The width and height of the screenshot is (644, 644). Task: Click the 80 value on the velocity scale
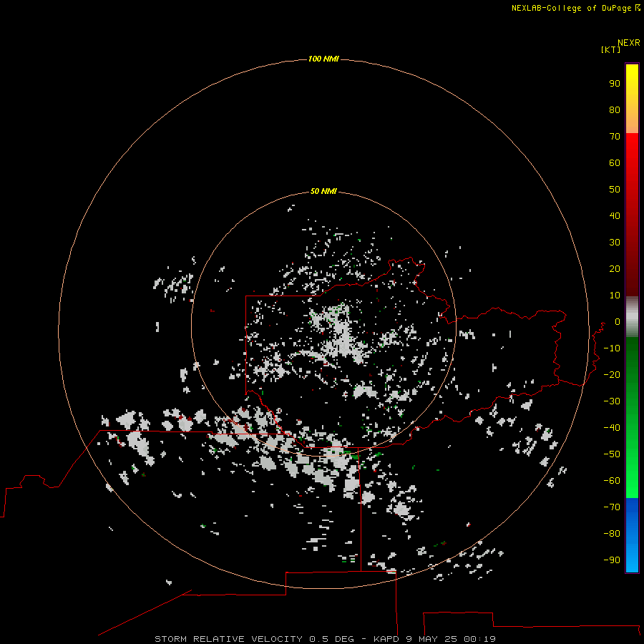615,110
